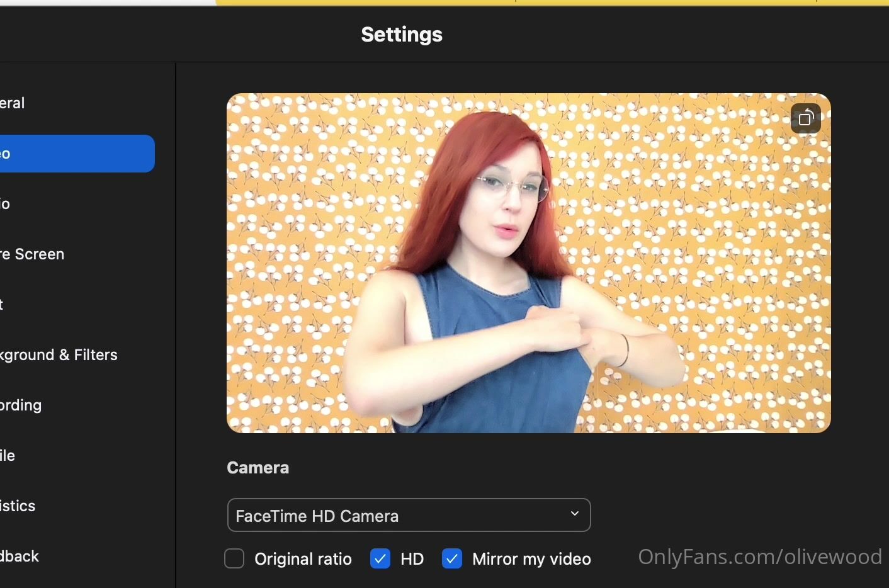Disable the Mirror my video checkbox
The image size is (889, 588).
452,558
